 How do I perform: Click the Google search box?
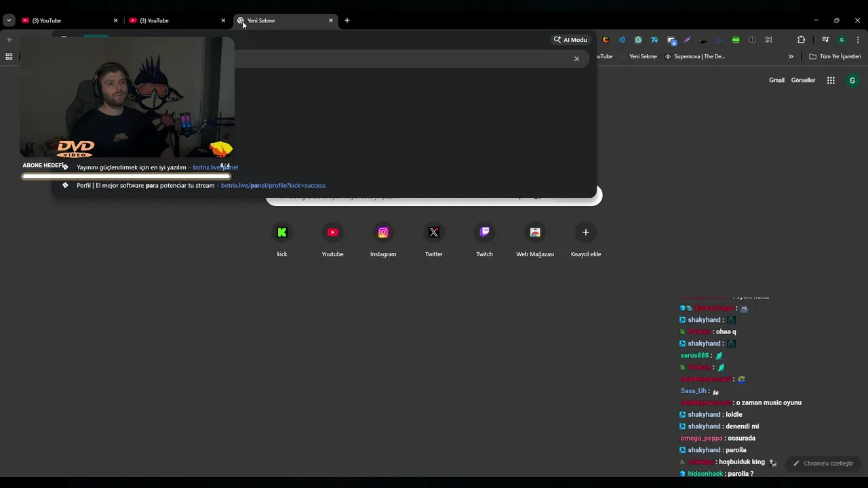tap(434, 196)
